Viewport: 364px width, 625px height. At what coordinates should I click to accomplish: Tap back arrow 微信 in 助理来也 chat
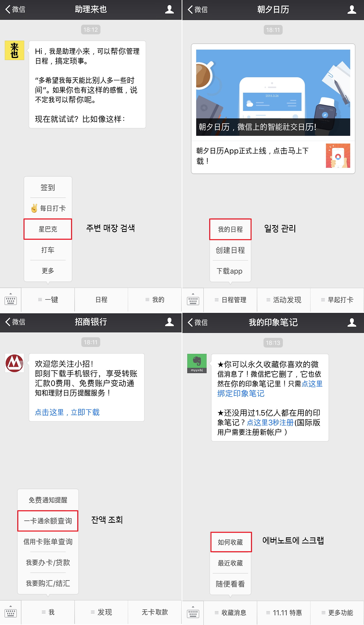(x=15, y=9)
